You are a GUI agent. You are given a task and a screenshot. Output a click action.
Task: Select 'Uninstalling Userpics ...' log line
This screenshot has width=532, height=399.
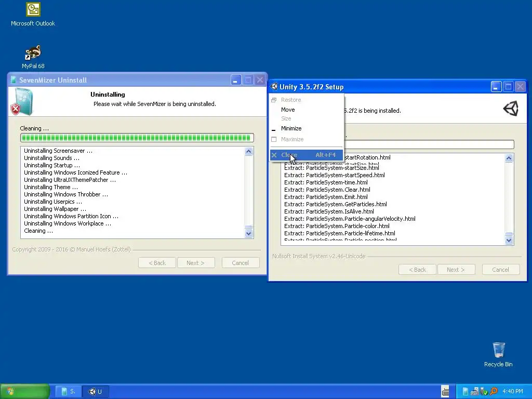point(53,202)
